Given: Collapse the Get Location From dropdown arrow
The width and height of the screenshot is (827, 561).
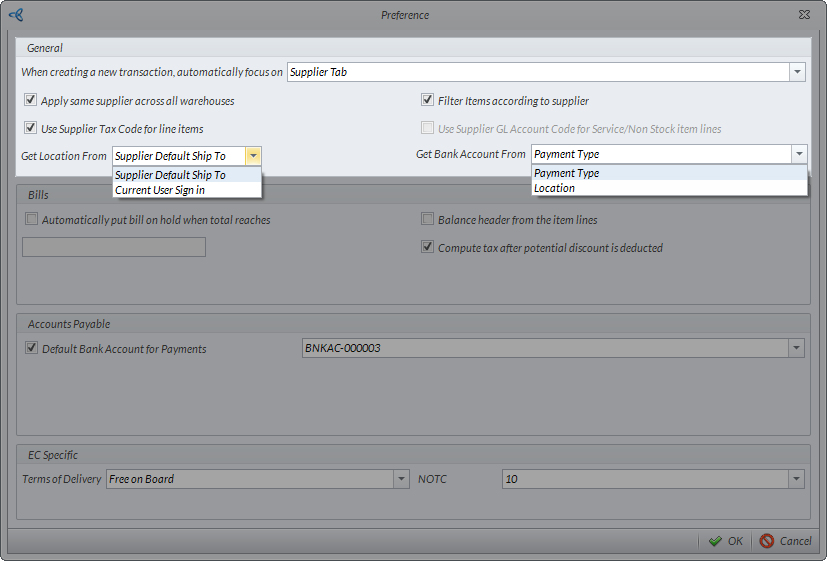Looking at the screenshot, I should tap(254, 156).
